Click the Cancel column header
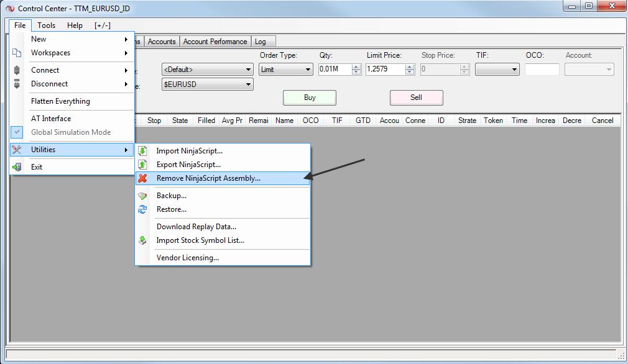The width and height of the screenshot is (628, 364). (x=603, y=121)
